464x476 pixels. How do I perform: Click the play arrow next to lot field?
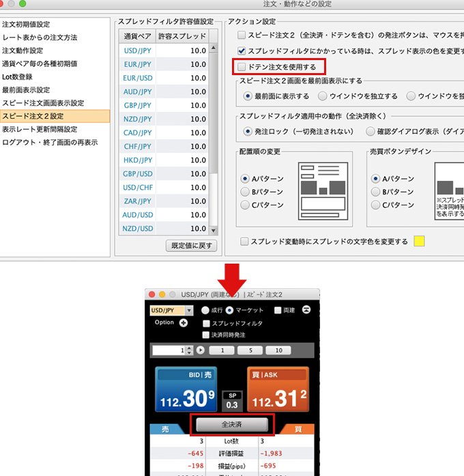pos(201,350)
